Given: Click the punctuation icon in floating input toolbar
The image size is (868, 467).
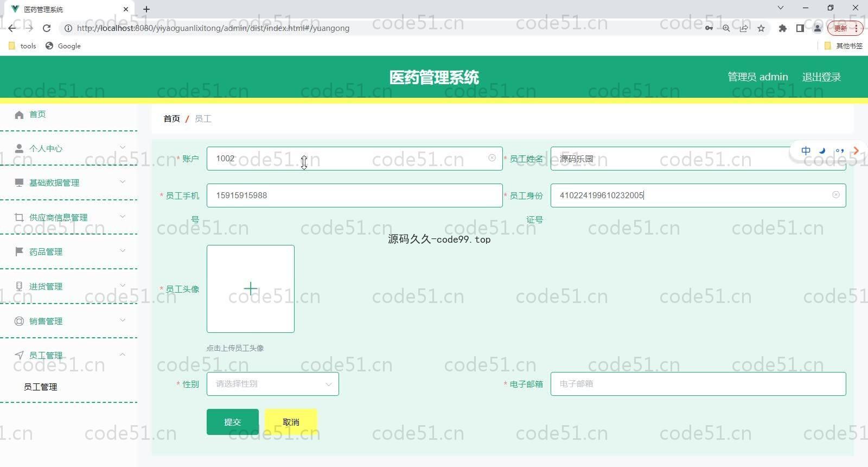Looking at the screenshot, I should [x=840, y=151].
